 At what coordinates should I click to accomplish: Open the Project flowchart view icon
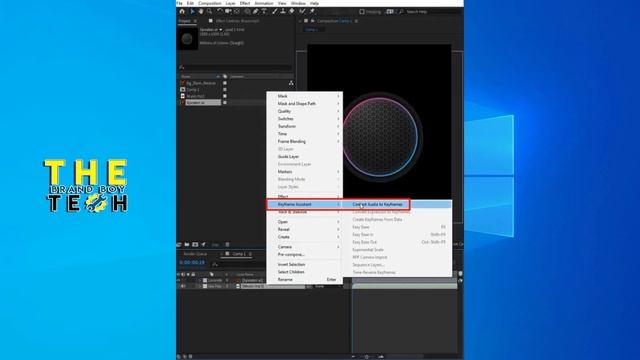pyautogui.click(x=291, y=83)
